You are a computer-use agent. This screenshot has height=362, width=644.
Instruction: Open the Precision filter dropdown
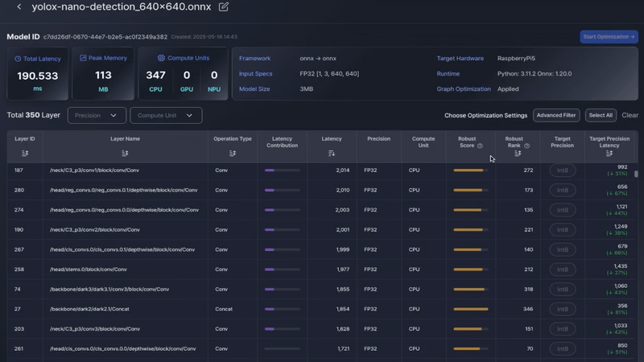pos(97,115)
